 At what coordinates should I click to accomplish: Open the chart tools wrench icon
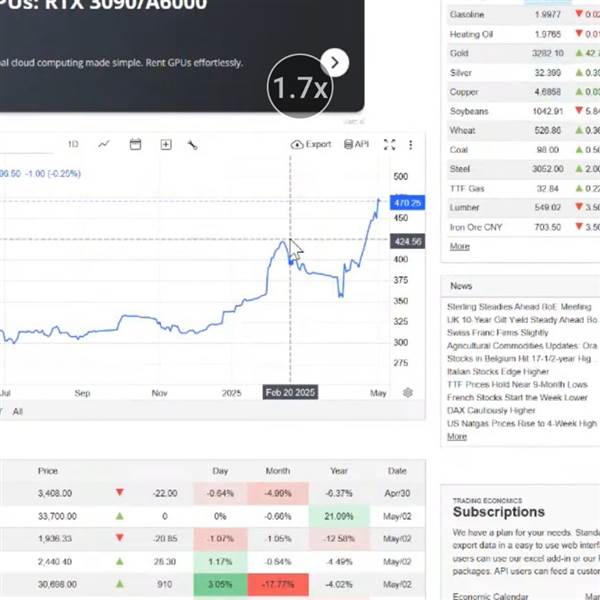pos(192,145)
